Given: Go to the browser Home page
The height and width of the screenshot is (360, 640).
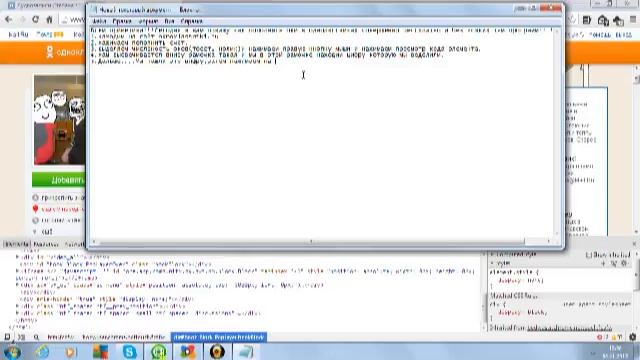Looking at the screenshot, I should tap(49, 19).
